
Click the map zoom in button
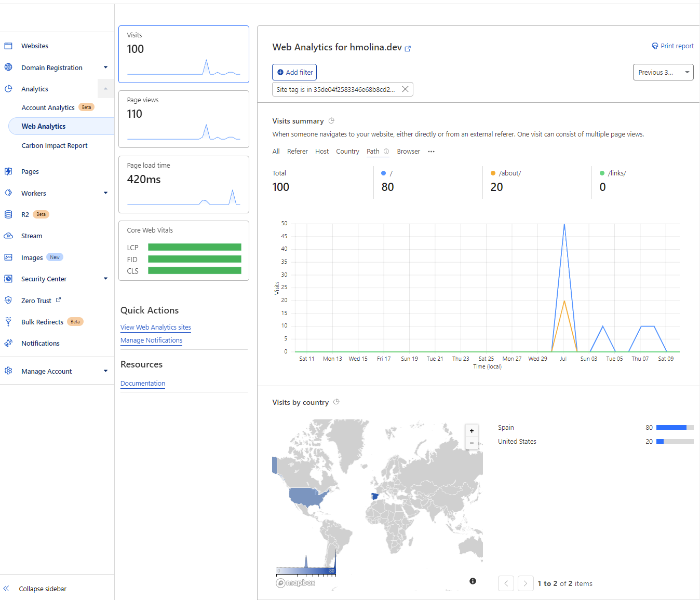pos(472,430)
